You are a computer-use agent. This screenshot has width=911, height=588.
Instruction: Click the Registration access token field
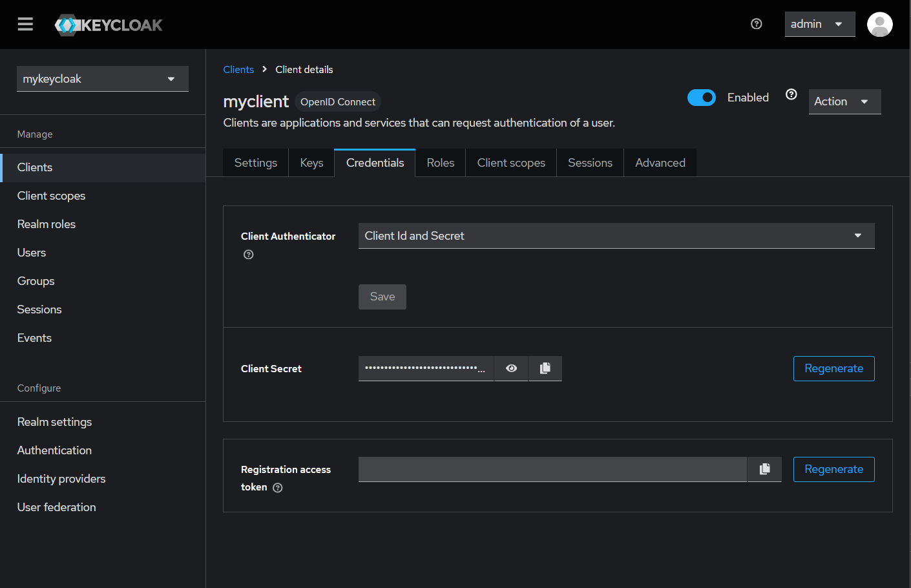pos(553,469)
